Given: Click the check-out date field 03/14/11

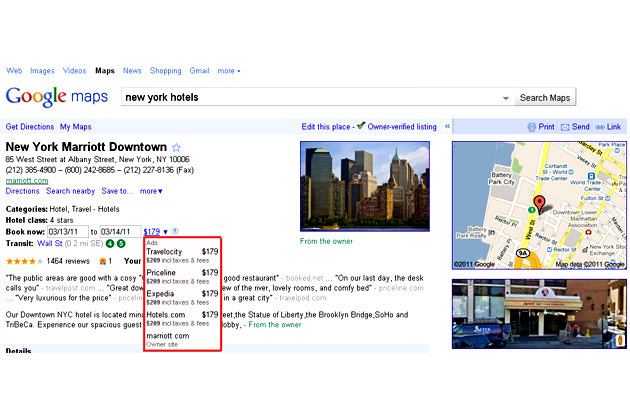Looking at the screenshot, I should pyautogui.click(x=120, y=232).
